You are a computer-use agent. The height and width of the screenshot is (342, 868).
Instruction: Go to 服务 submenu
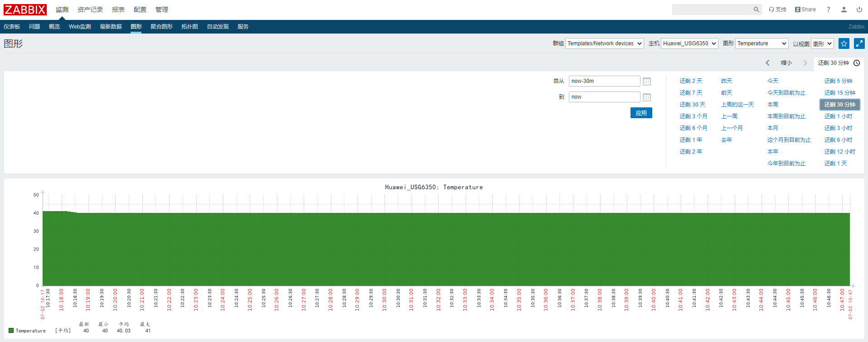[x=243, y=27]
